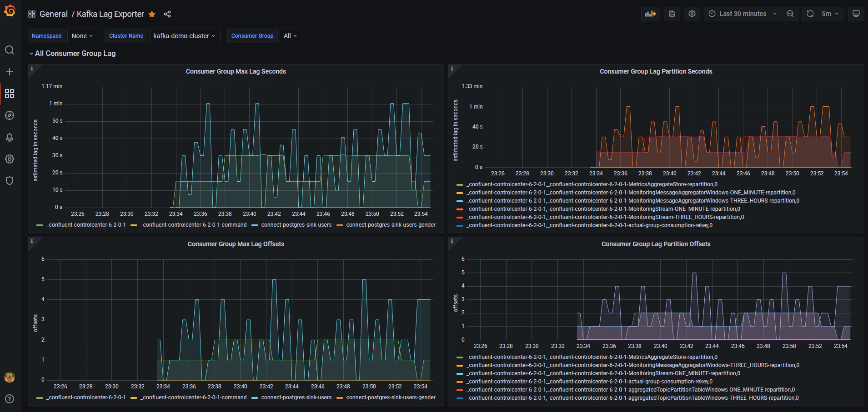Unstar the Kafka Lag Exporter dashboard
The width and height of the screenshot is (868, 412).
(152, 14)
